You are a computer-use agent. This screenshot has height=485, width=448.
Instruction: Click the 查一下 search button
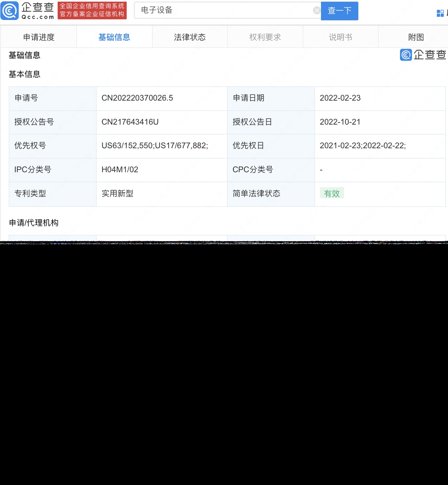(339, 11)
